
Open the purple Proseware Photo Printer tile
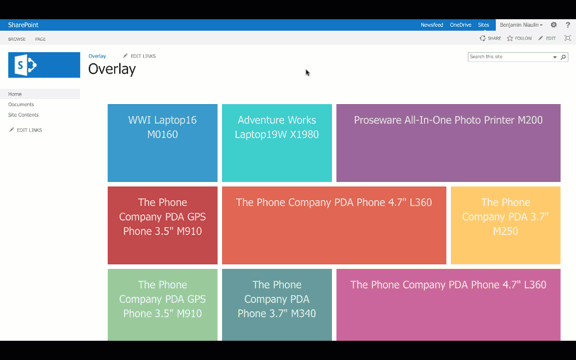click(448, 143)
